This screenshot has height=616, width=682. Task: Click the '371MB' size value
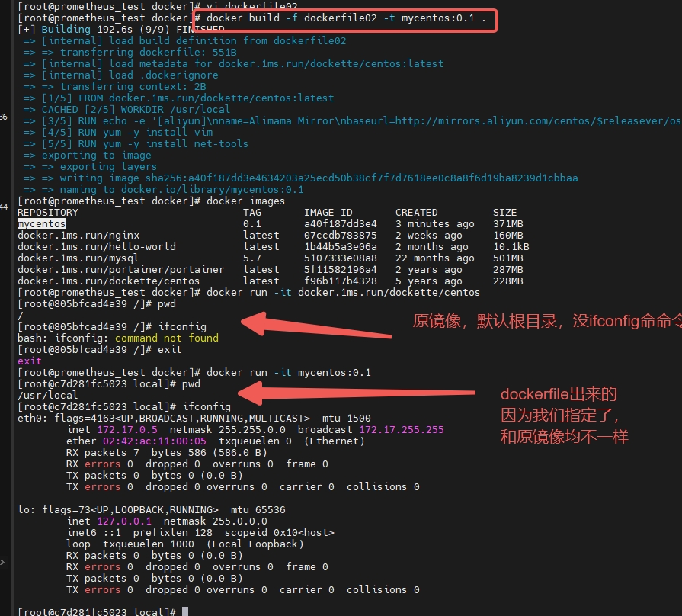tap(508, 224)
